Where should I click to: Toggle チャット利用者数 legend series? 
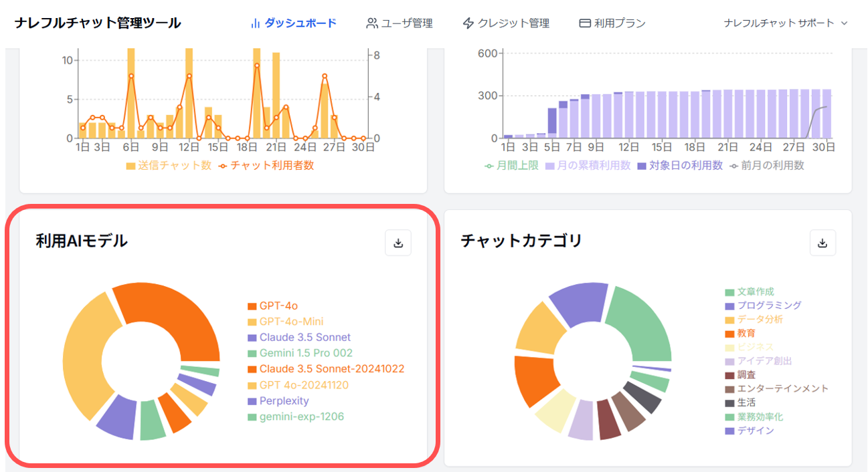[266, 165]
